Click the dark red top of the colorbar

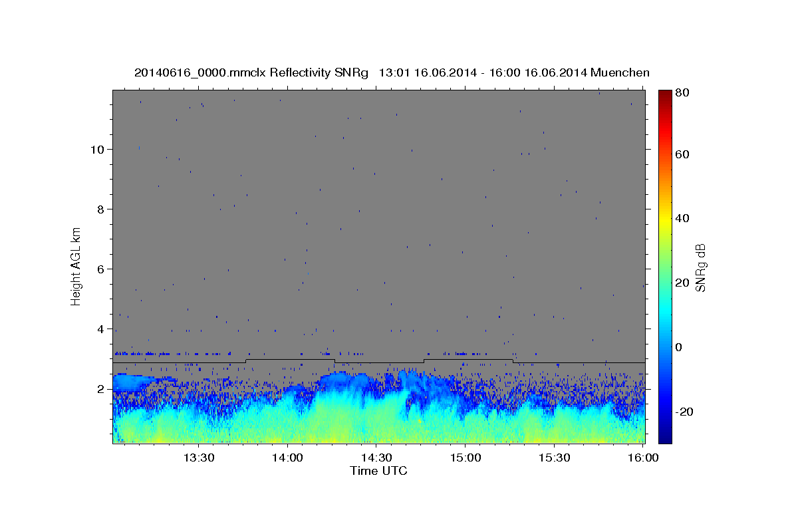665,94
